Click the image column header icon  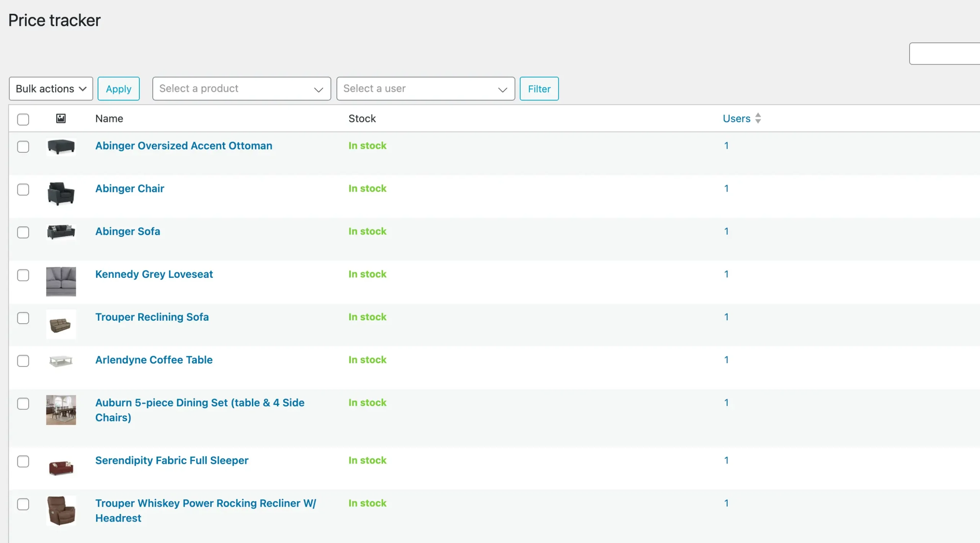pyautogui.click(x=61, y=119)
